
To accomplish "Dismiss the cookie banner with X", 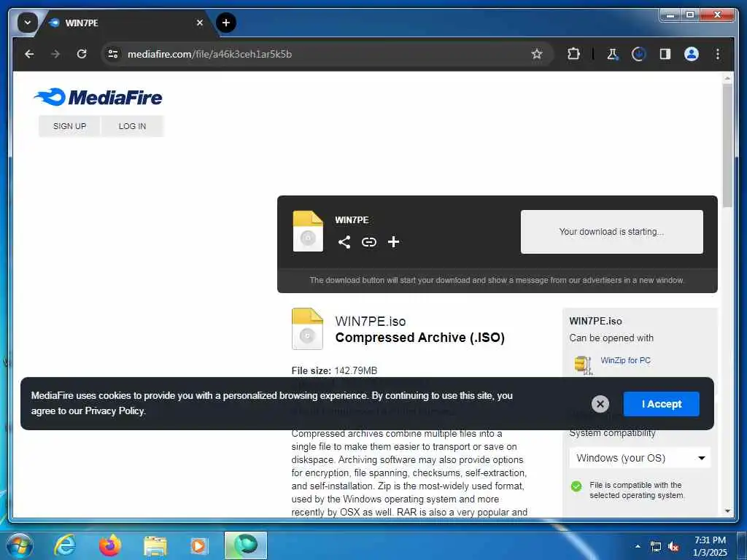I will click(x=600, y=404).
